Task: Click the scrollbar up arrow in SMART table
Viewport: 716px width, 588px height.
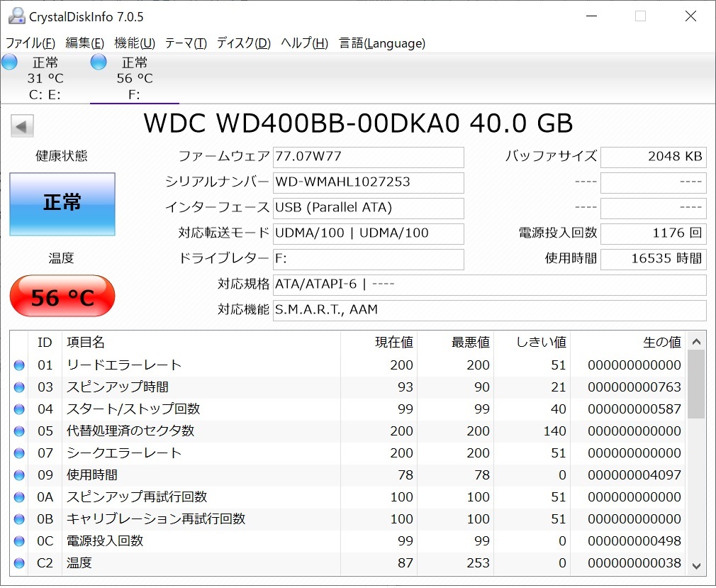Action: 696,341
